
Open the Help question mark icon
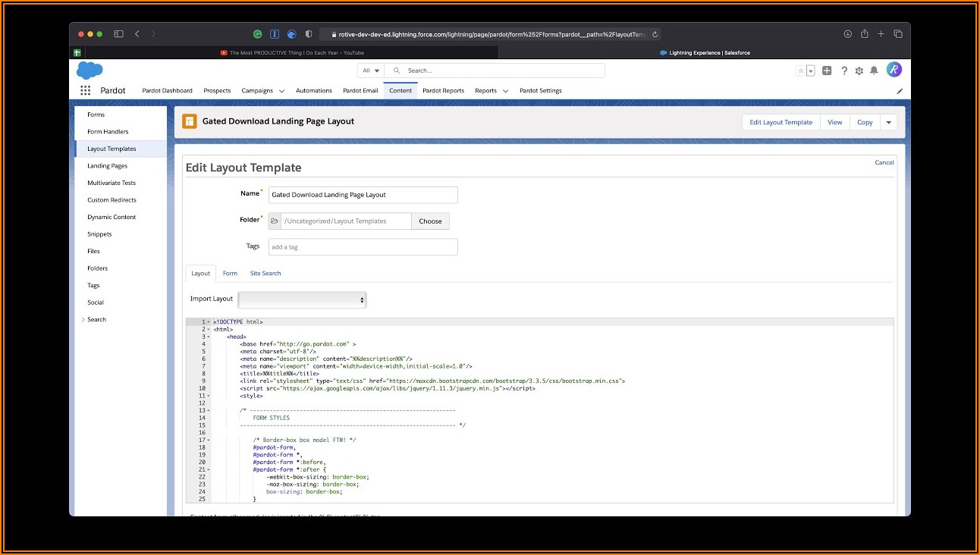(843, 71)
